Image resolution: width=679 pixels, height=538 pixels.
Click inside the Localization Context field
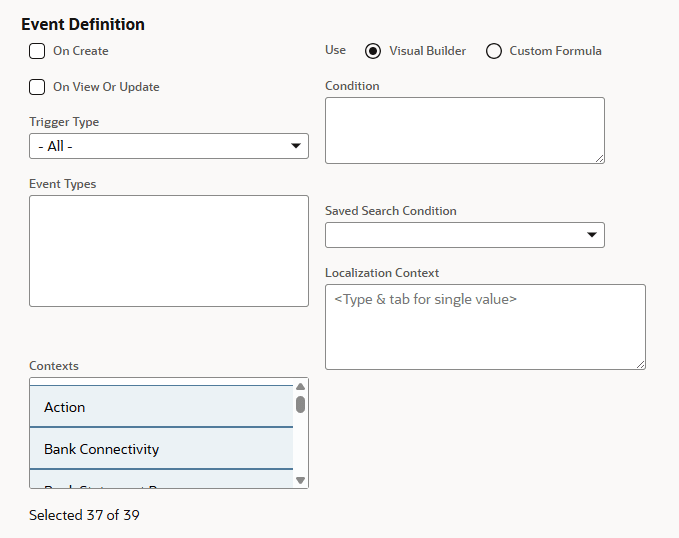(x=485, y=327)
